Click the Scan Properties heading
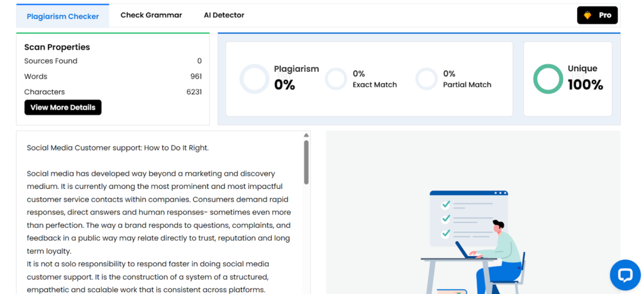The width and height of the screenshot is (644, 294). (57, 47)
